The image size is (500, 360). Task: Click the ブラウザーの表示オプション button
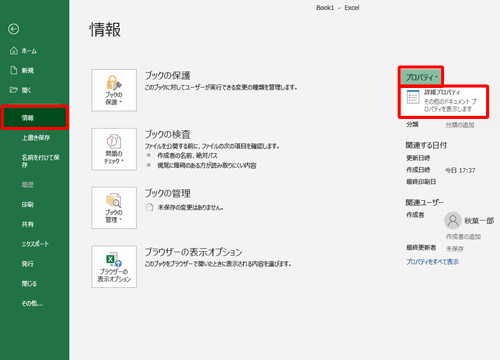pyautogui.click(x=114, y=267)
